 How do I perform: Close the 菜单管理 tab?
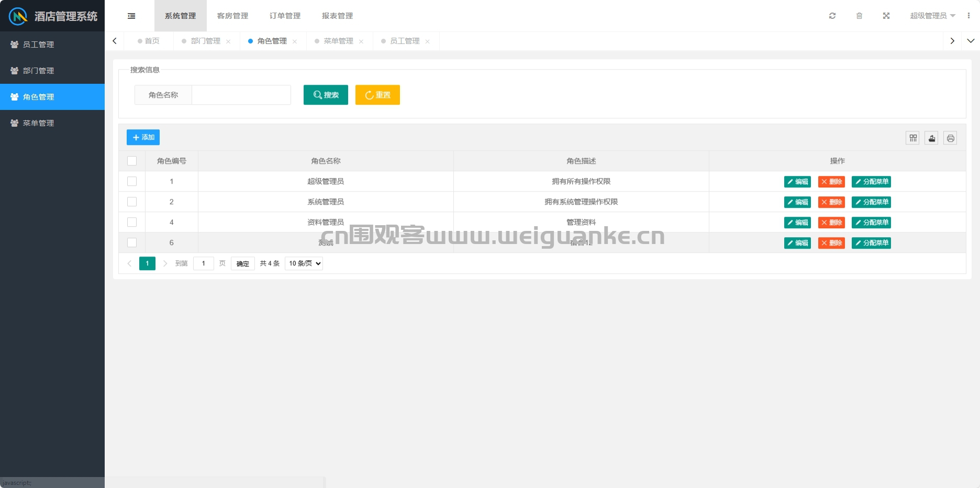(x=361, y=41)
